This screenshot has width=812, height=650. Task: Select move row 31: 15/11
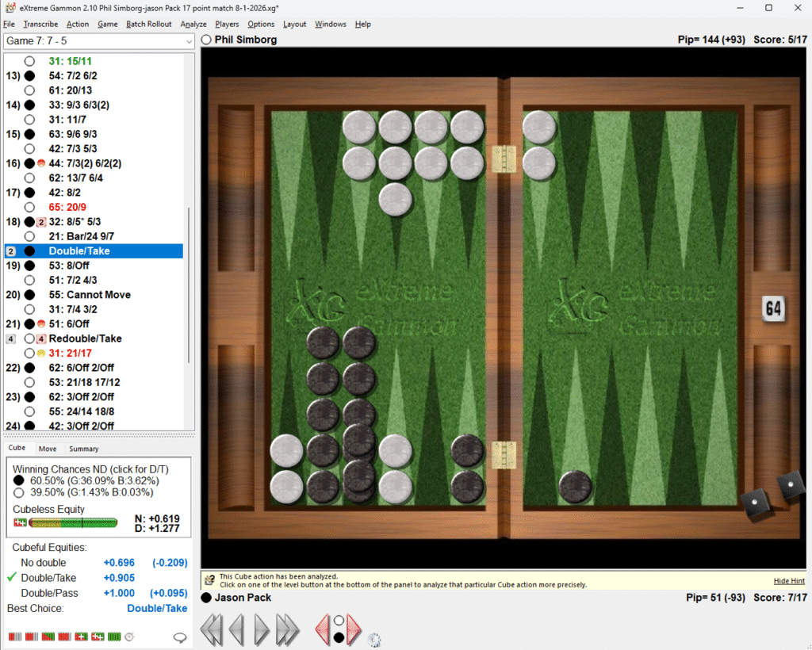coord(94,61)
